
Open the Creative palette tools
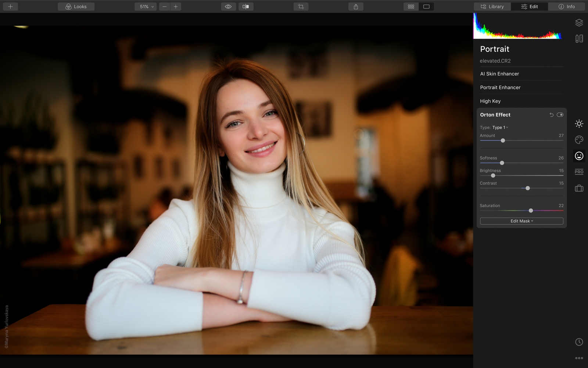point(579,140)
